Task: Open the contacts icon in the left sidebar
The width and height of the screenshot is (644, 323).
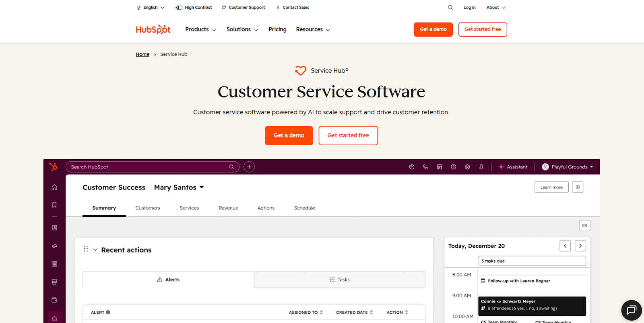Action: coord(54,228)
